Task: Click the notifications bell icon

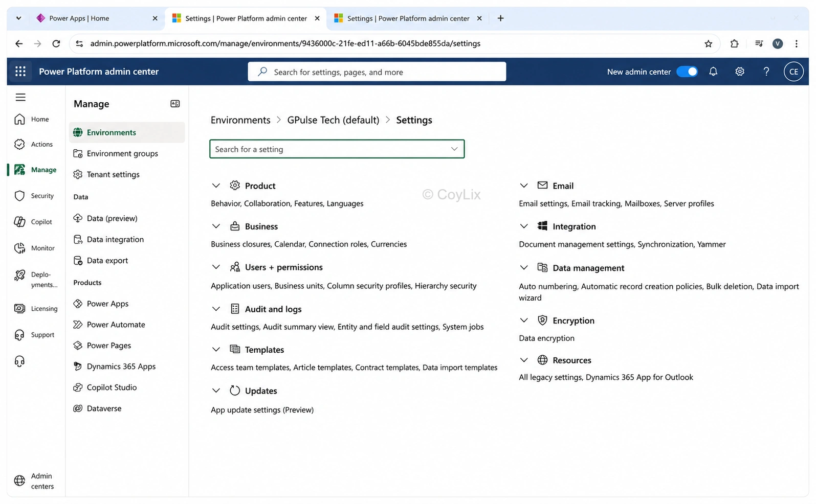Action: [x=713, y=72]
